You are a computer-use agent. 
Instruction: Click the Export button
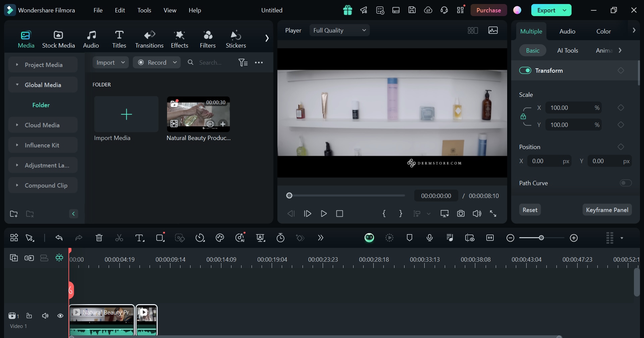tap(546, 10)
